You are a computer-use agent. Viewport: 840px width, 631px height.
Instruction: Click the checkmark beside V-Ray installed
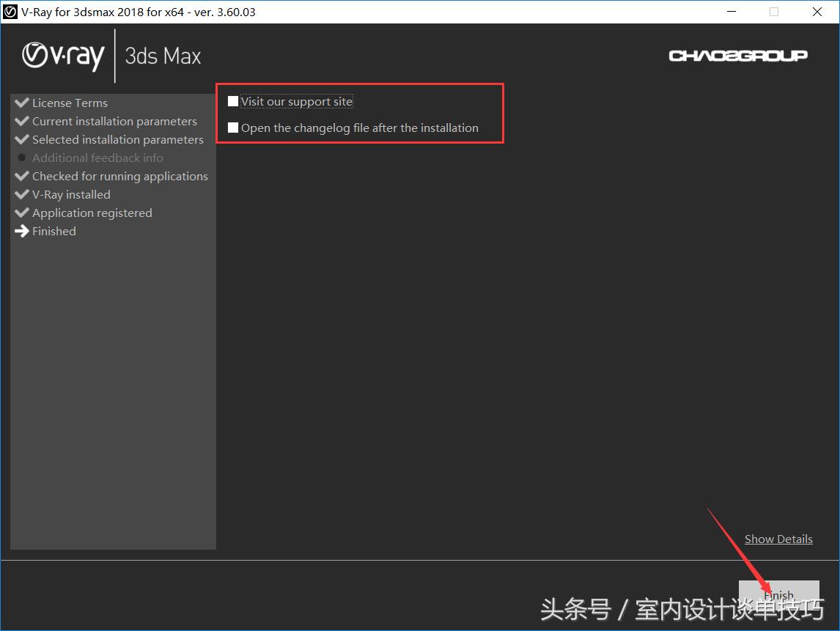point(22,194)
